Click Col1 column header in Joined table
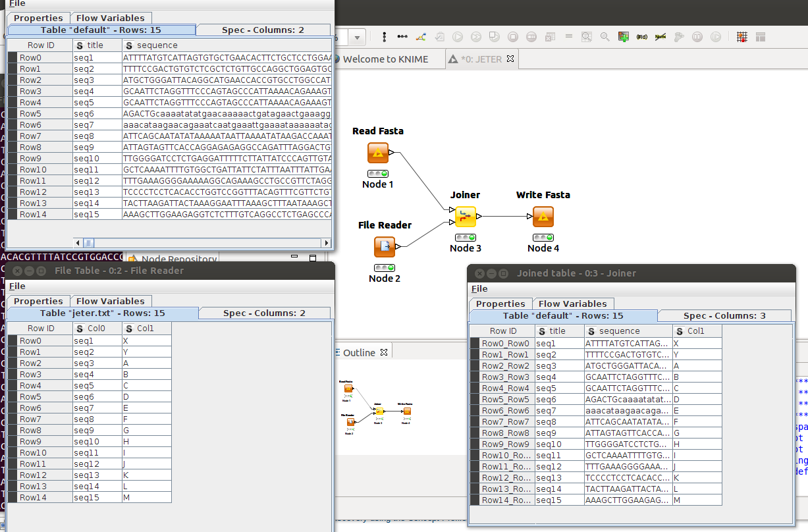The image size is (808, 532). (x=697, y=331)
